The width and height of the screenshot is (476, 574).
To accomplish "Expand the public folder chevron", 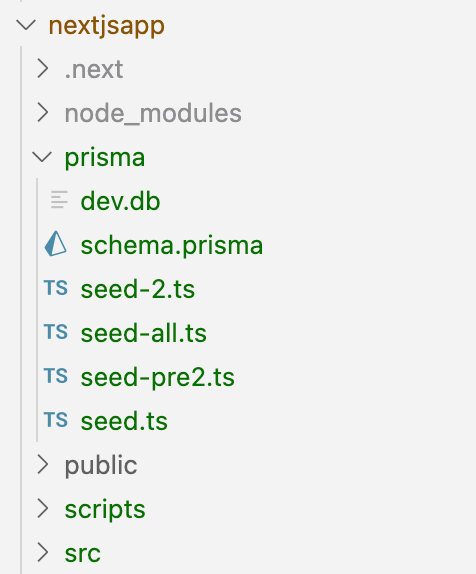I will (x=43, y=465).
